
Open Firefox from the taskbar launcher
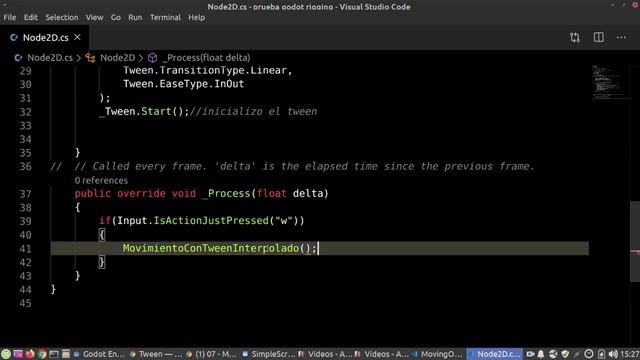pyautogui.click(x=30, y=354)
